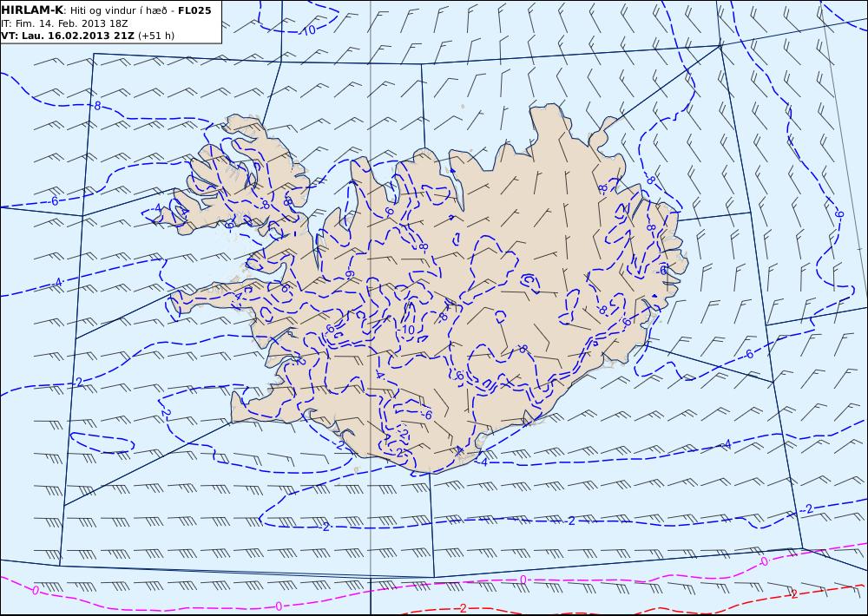Click the "FL025" flight level label
The image size is (868, 616).
point(194,10)
